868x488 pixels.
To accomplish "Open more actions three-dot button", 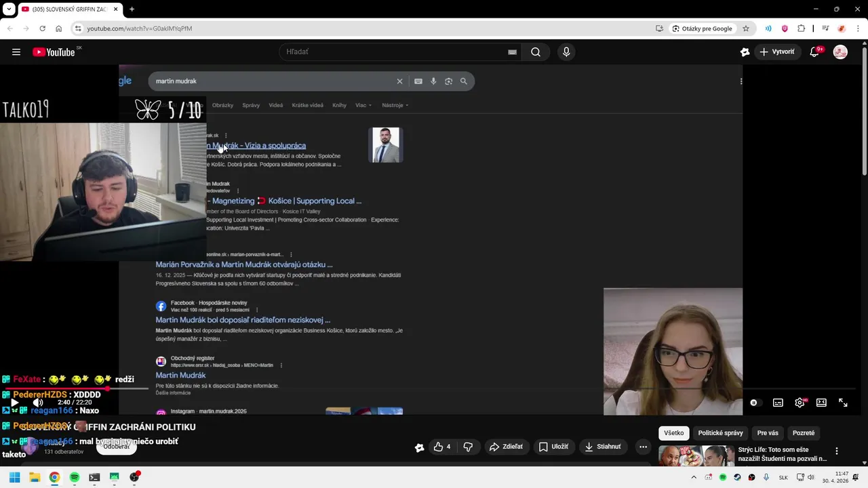I will pos(643,447).
